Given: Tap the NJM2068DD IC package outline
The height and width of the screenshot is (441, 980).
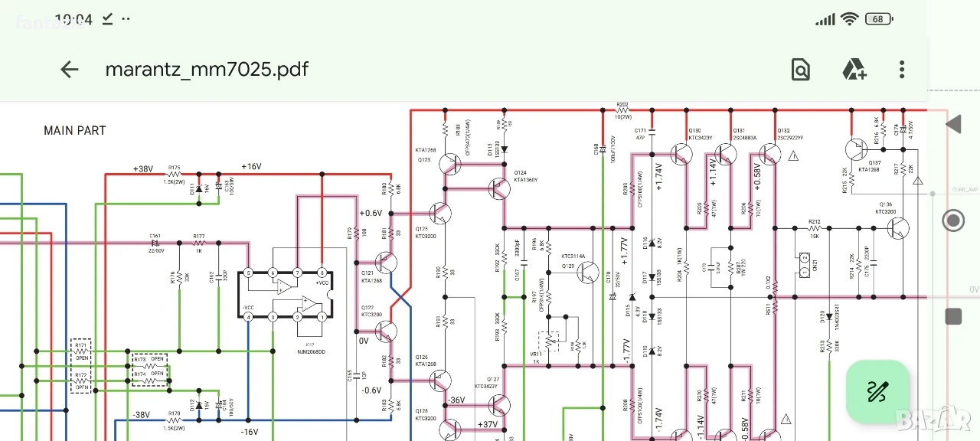Looking at the screenshot, I should click(x=286, y=294).
